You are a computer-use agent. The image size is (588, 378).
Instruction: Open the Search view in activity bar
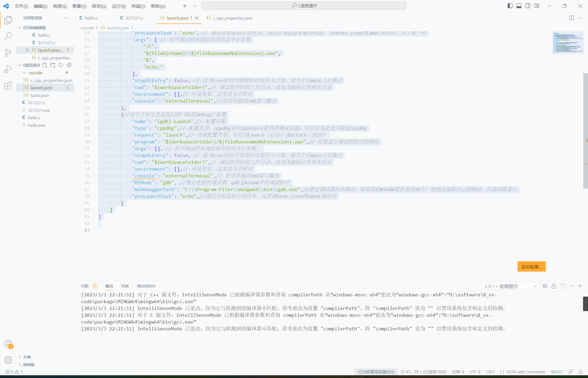[8, 36]
